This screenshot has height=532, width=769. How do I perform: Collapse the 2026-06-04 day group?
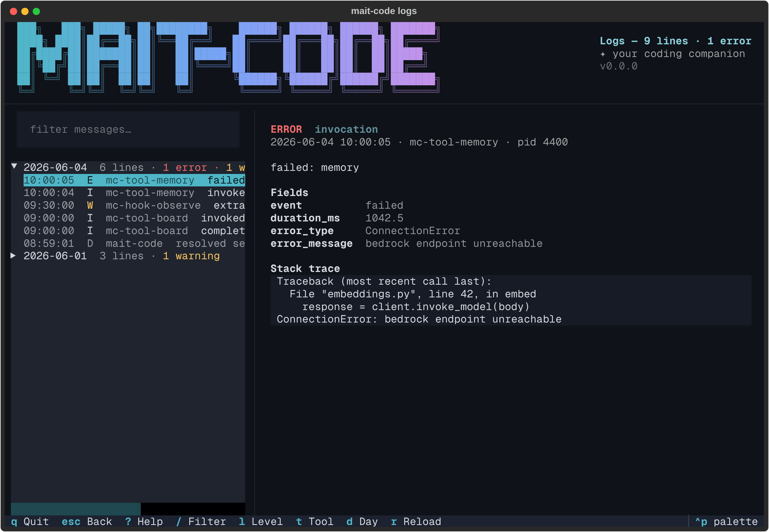(x=14, y=166)
